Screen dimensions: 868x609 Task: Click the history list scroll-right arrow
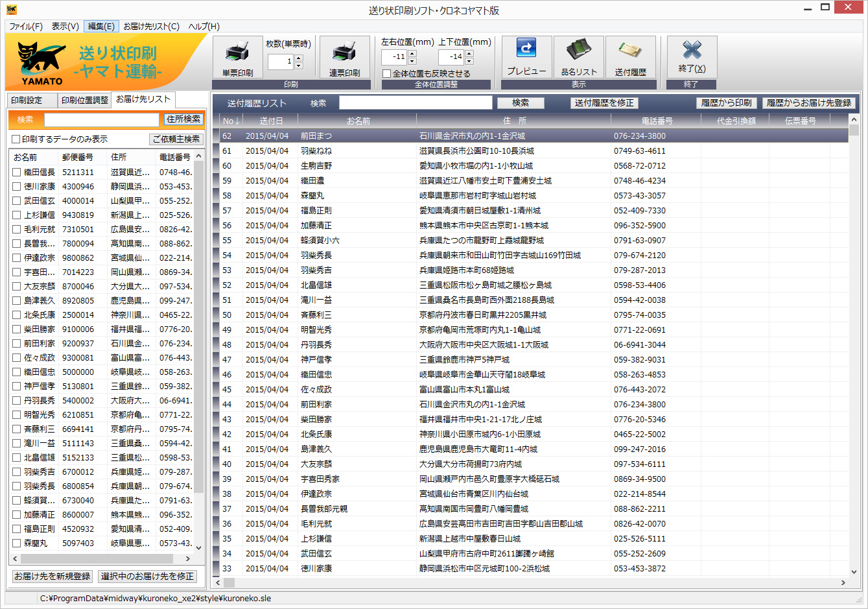point(843,583)
